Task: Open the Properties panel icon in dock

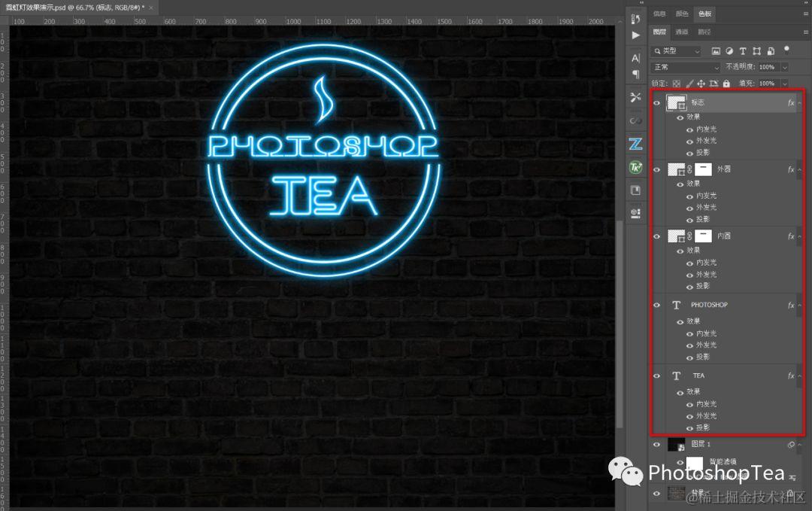Action: (x=636, y=213)
